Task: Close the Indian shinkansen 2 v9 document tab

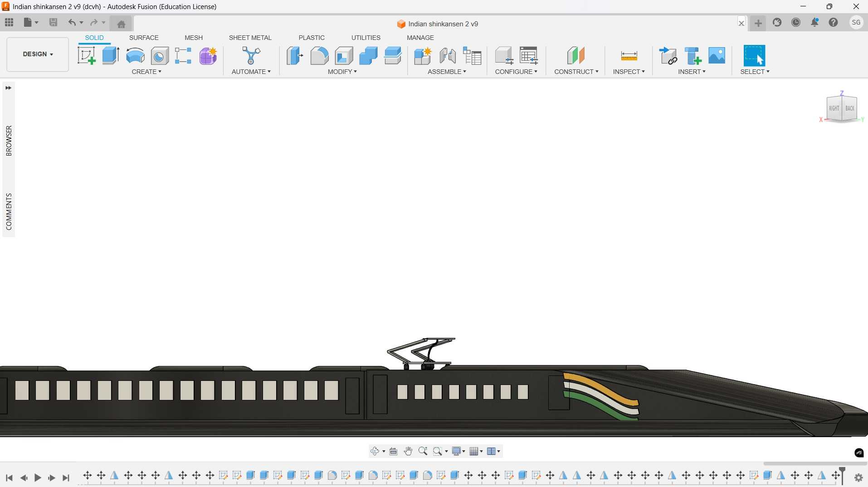Action: pos(741,23)
